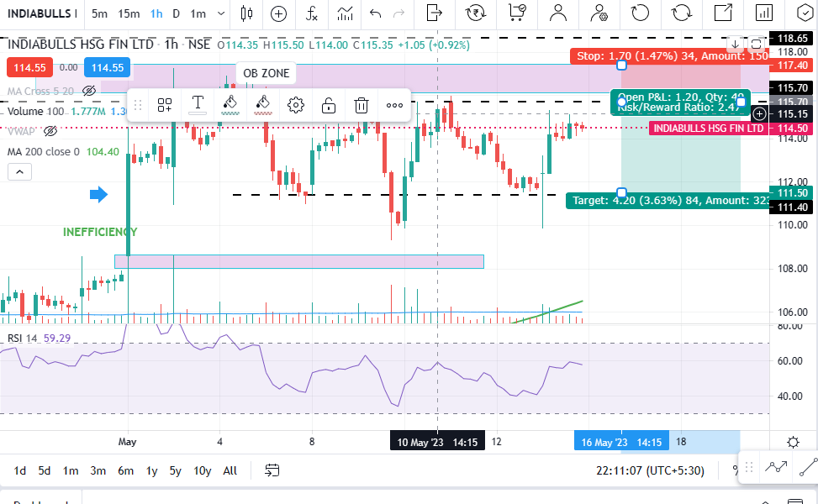Set the date range to 5d
Viewport: 818px width, 504px height.
pos(45,470)
